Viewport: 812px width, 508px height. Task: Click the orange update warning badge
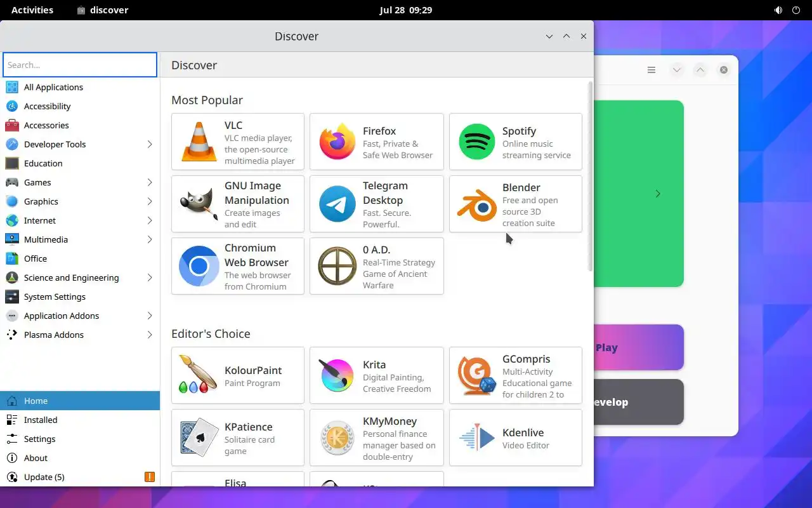point(150,477)
